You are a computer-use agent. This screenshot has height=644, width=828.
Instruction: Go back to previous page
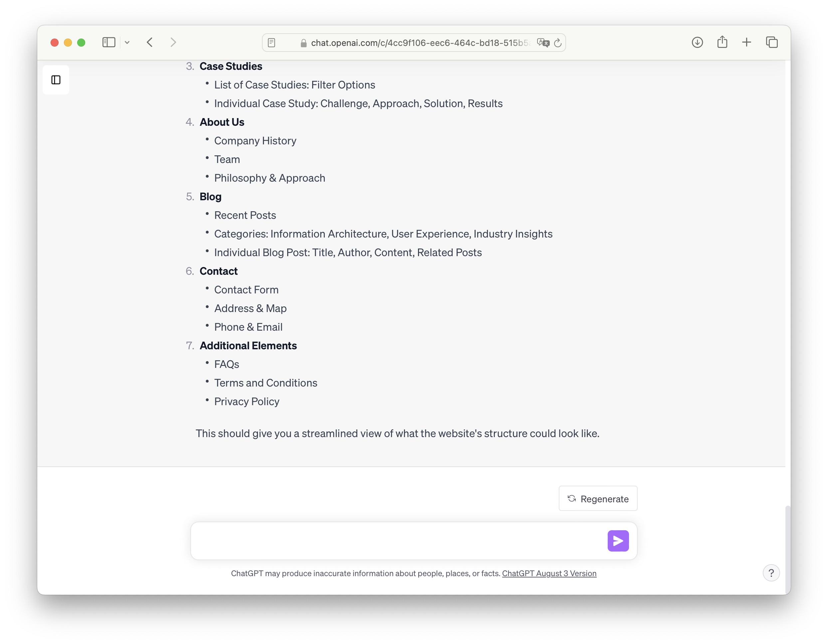(x=150, y=43)
